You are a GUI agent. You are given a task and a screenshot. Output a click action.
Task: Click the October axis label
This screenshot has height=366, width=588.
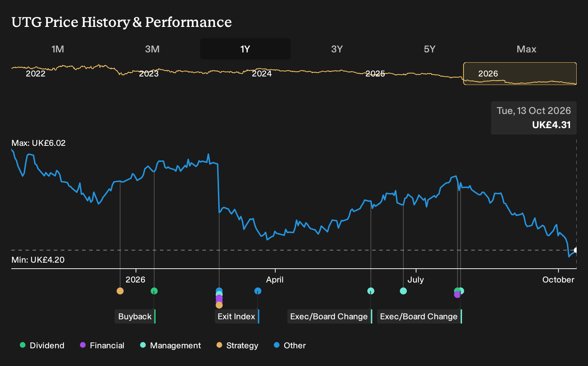[558, 280]
